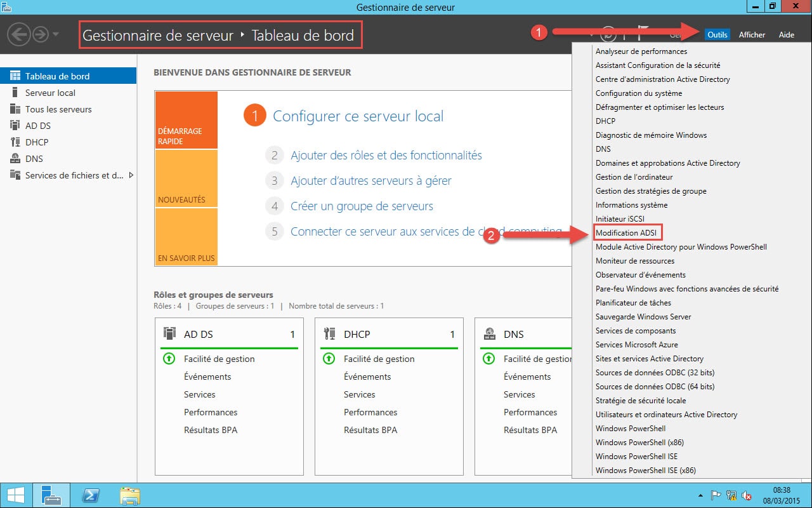Click DNS tile header icon
The width and height of the screenshot is (812, 508).
[x=489, y=333]
